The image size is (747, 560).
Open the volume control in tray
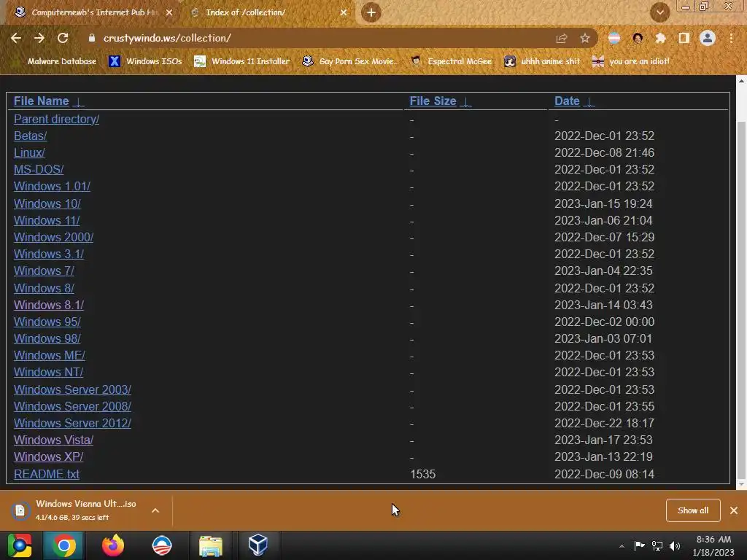tap(675, 545)
